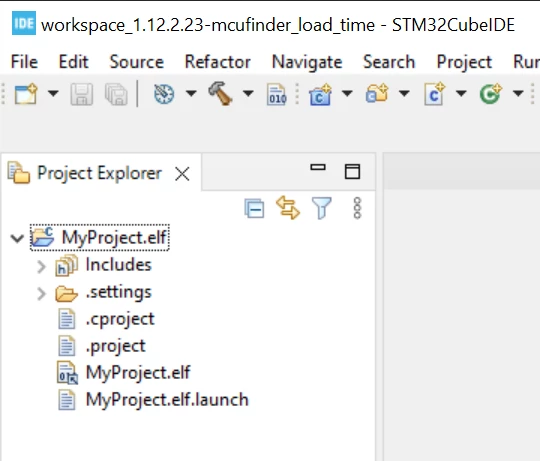
Task: Close the Project Explorer view
Action: (x=182, y=174)
